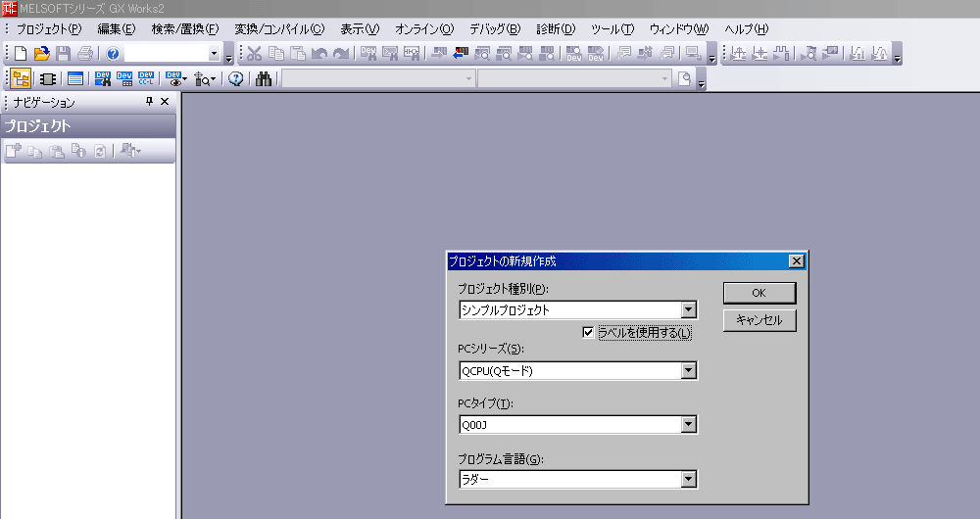The width and height of the screenshot is (980, 519).
Task: Pin the Navigation panel
Action: 149,101
